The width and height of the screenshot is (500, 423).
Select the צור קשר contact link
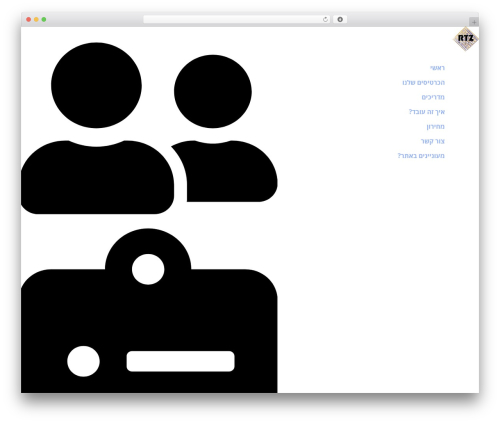pyautogui.click(x=433, y=141)
